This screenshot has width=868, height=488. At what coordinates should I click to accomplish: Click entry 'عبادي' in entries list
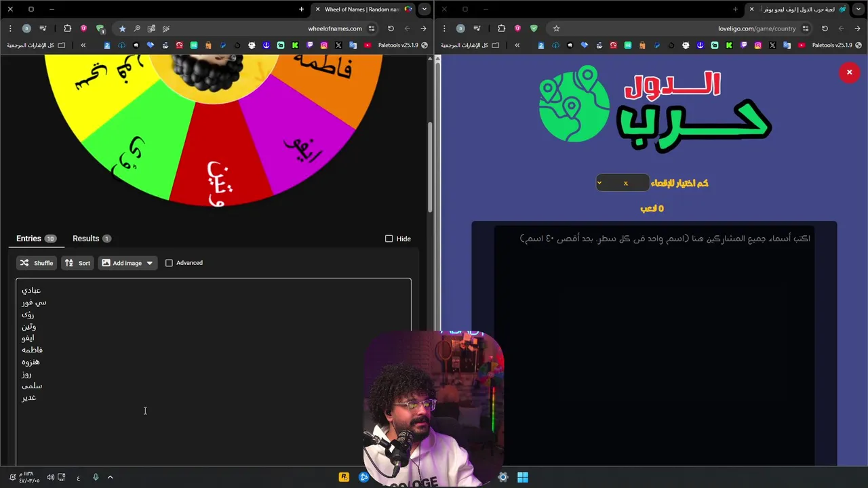tap(31, 290)
